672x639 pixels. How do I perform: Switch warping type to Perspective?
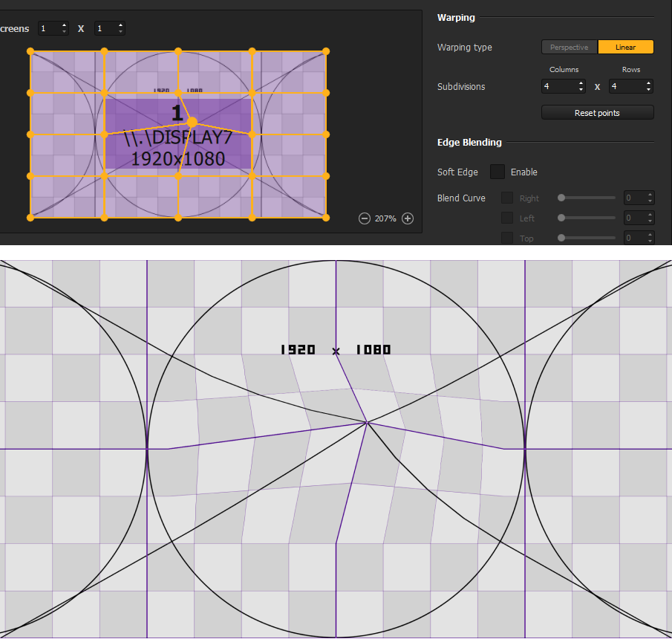(570, 47)
